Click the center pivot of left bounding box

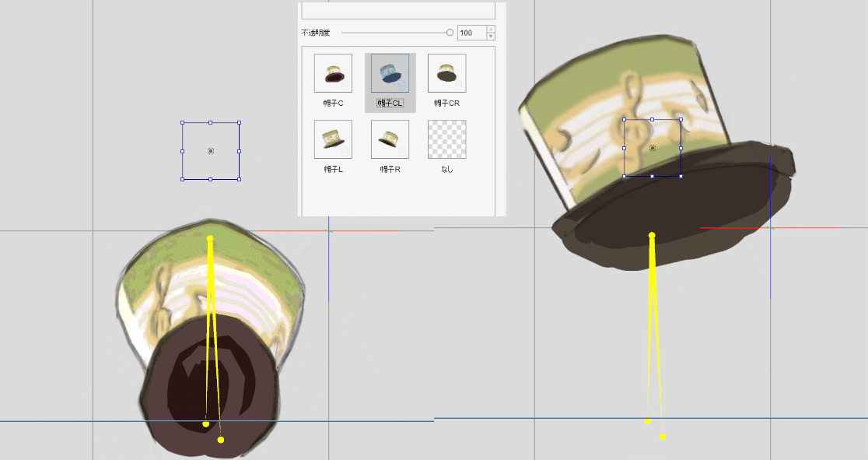(210, 151)
